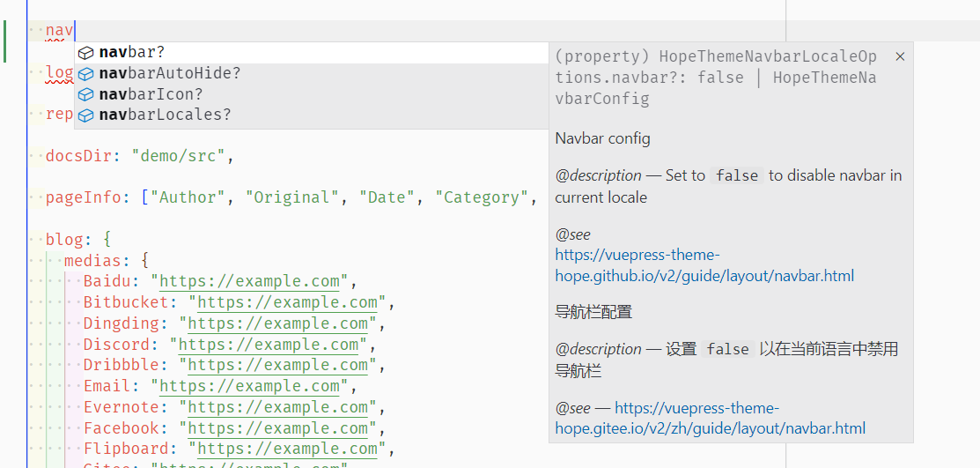Pick navbarIcon? in the completion list

[311, 94]
